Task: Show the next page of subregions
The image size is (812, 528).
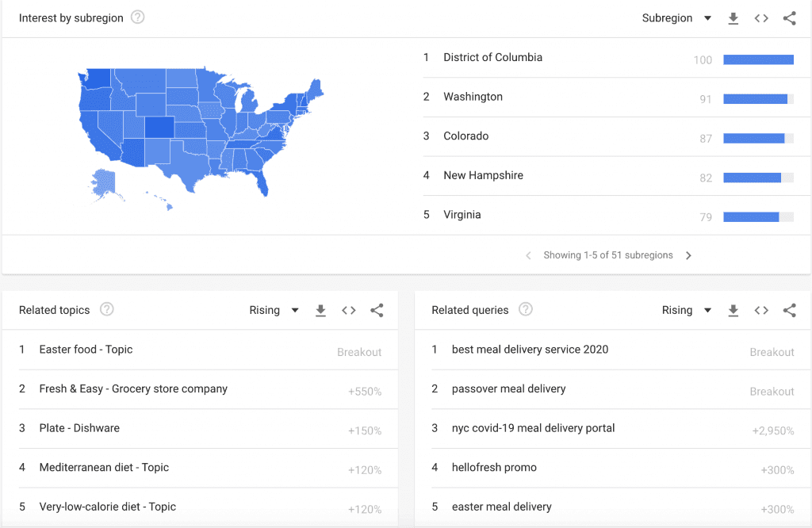Action: coord(688,255)
